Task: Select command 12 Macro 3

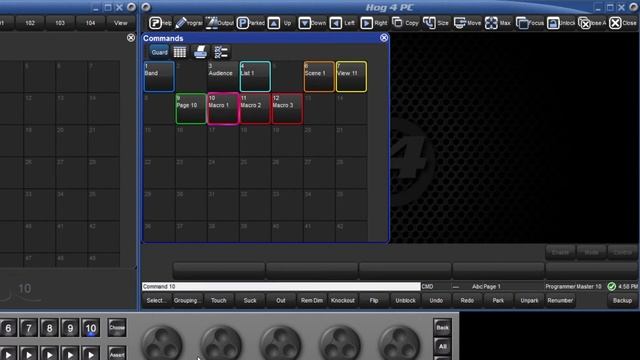Action: coord(287,109)
